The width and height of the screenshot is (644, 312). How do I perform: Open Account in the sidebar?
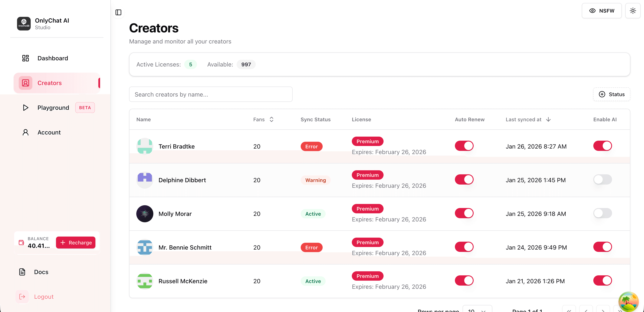[57, 132]
